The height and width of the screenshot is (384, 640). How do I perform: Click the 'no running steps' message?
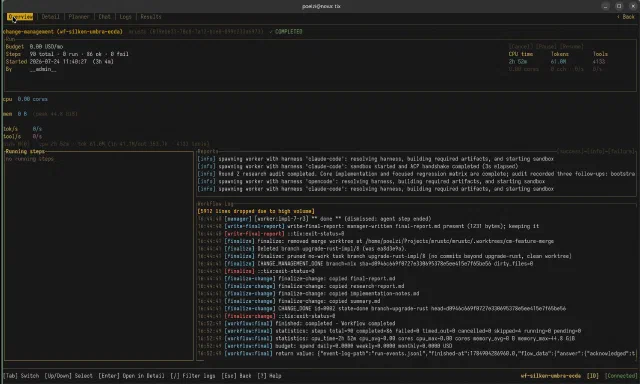pos(29,159)
